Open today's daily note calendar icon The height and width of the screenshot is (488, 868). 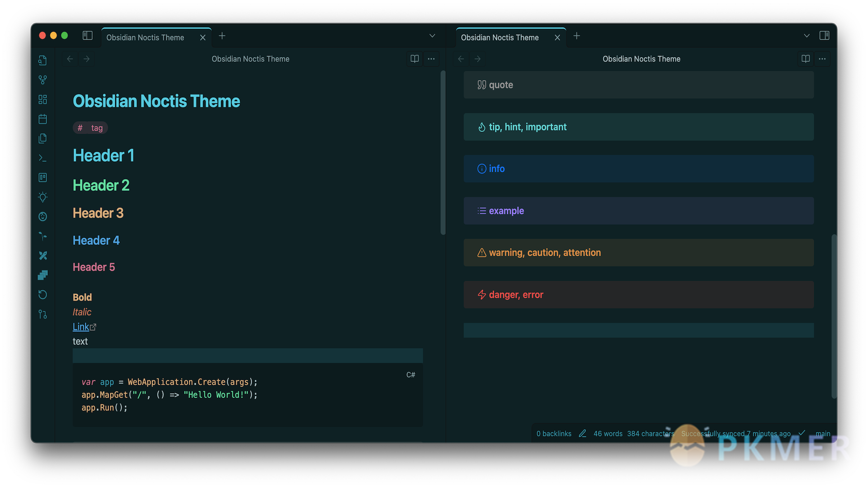pos(43,119)
